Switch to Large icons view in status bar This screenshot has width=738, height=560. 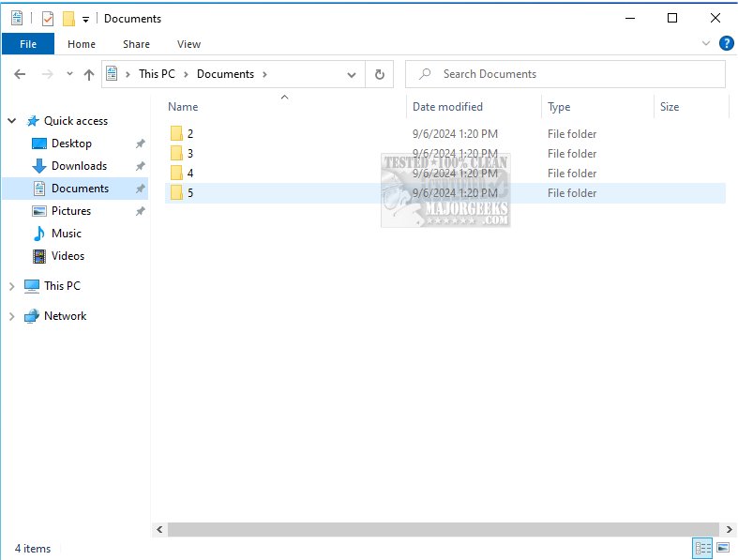pos(723,548)
